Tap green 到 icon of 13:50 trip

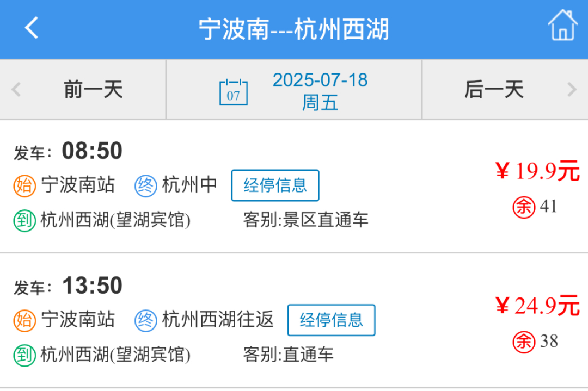(24, 355)
